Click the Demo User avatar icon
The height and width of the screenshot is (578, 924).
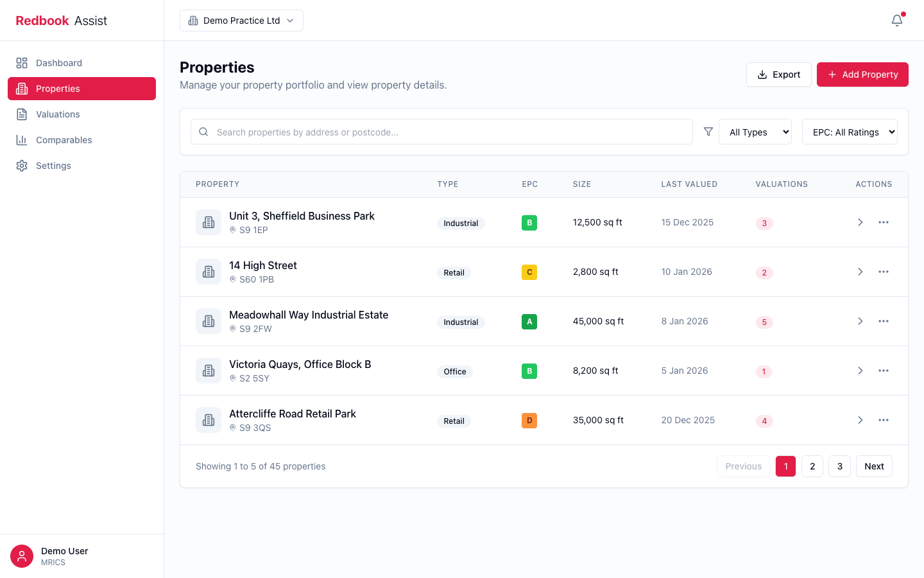[x=22, y=556]
